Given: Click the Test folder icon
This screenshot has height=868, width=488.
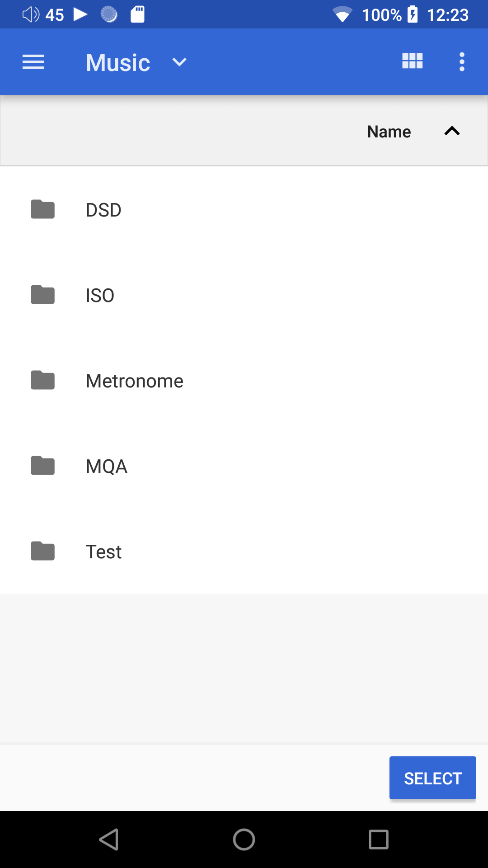Looking at the screenshot, I should [x=43, y=551].
